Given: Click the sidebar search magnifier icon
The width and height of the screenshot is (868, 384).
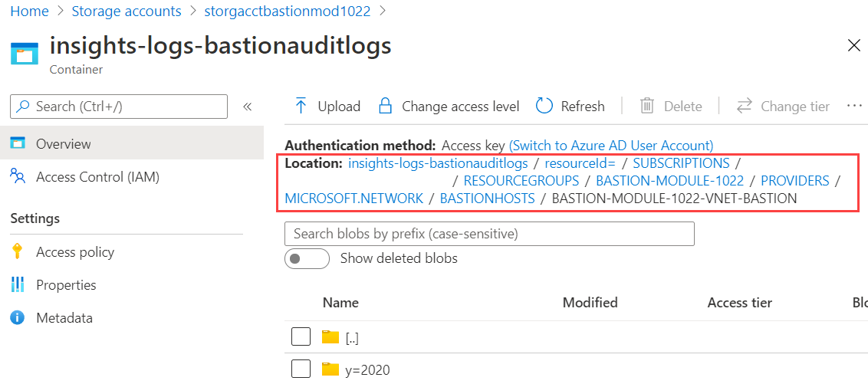Looking at the screenshot, I should coord(23,107).
